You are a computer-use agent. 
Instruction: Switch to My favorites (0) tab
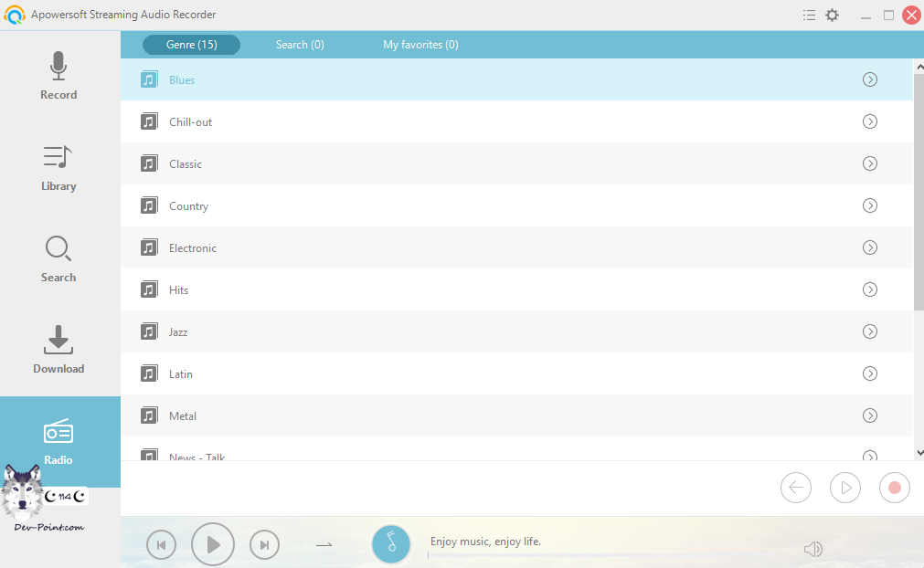coord(420,45)
